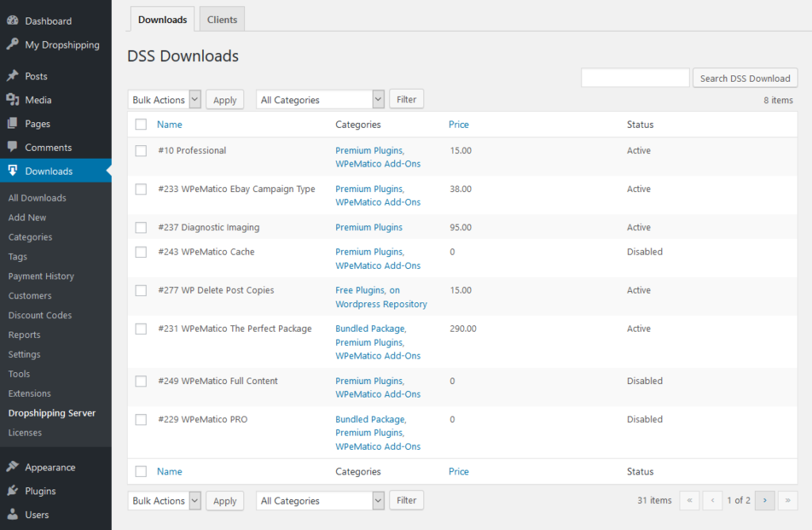Toggle select-all checkbox in table header

[x=141, y=125]
